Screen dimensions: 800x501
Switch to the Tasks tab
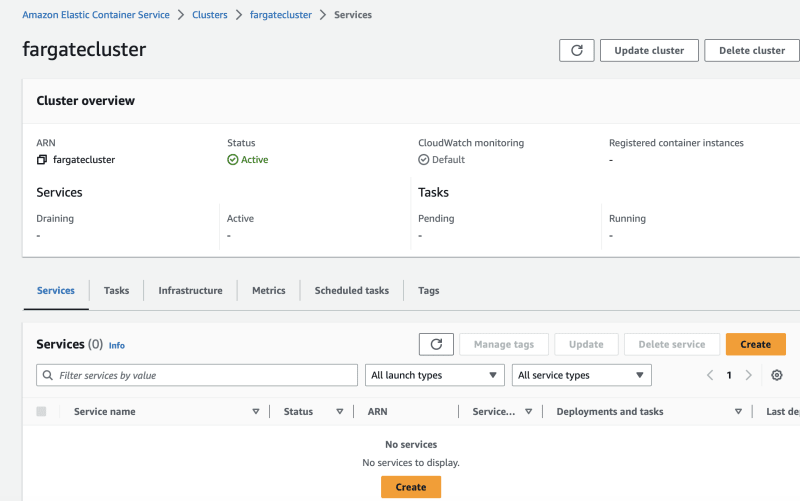tap(116, 290)
